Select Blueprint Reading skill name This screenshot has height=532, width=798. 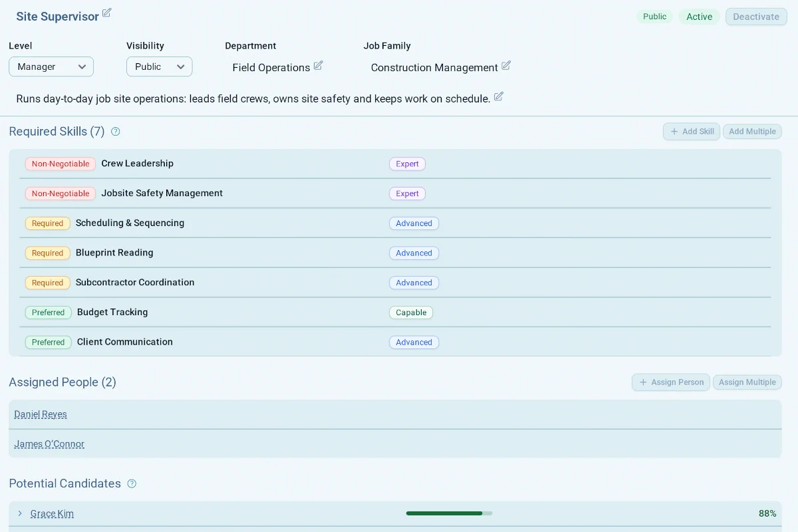click(114, 253)
